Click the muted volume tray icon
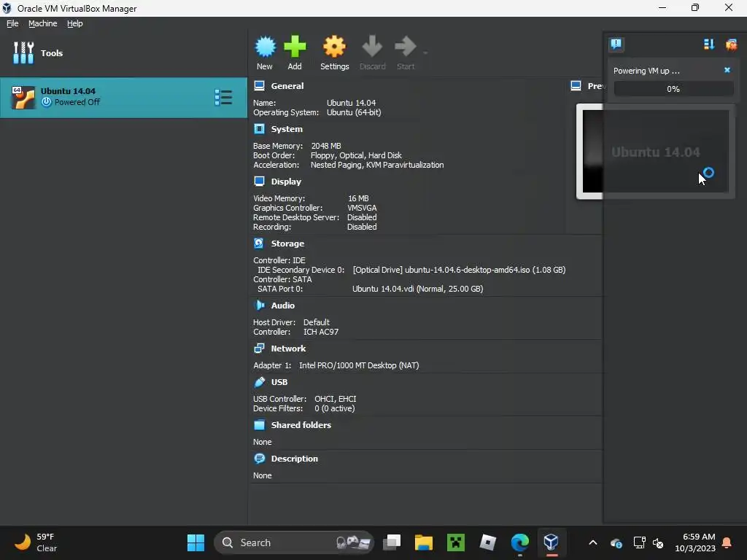Image resolution: width=747 pixels, height=560 pixels. tap(658, 542)
